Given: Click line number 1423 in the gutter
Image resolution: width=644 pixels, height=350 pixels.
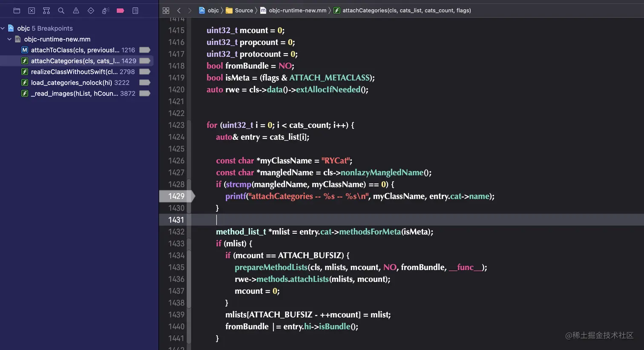Looking at the screenshot, I should point(176,125).
